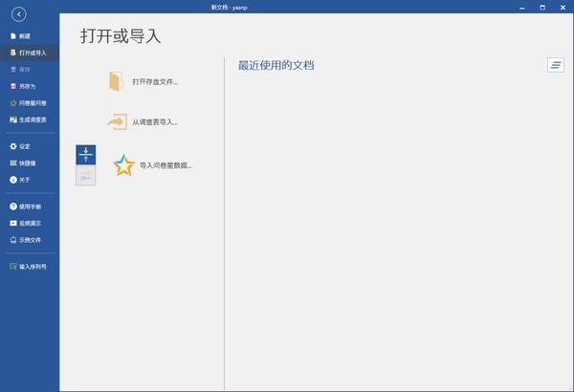This screenshot has width=574, height=392.
Task: Open the 打开或导入 sidebar item
Action: coord(31,53)
